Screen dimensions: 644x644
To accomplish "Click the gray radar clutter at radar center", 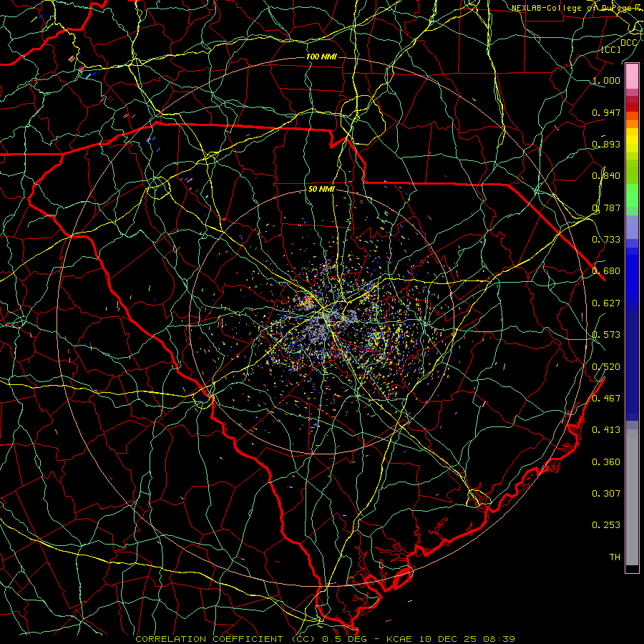I will 320,328.
